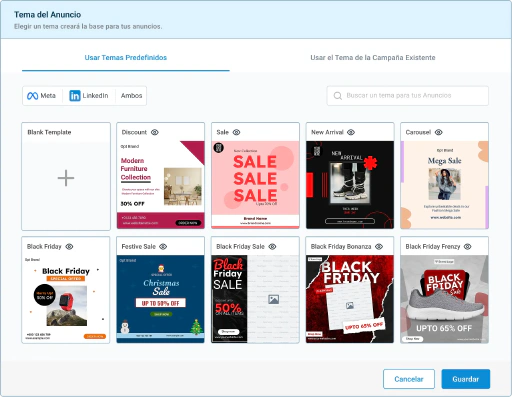Select the Black Friday watch thumbnail
Screen dimensions: 512x397
pos(66,299)
